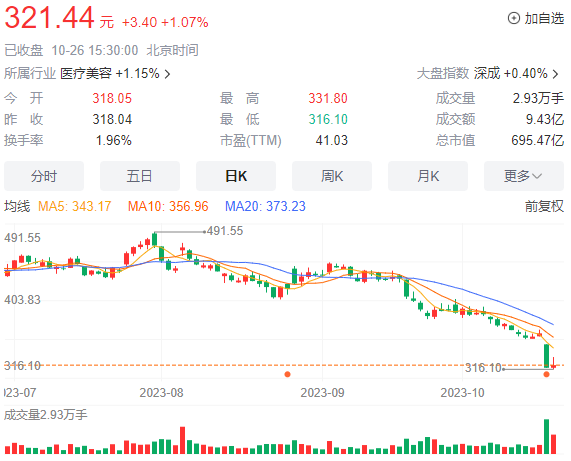
Task: Click the +3.40 price change value
Action: pos(139,22)
